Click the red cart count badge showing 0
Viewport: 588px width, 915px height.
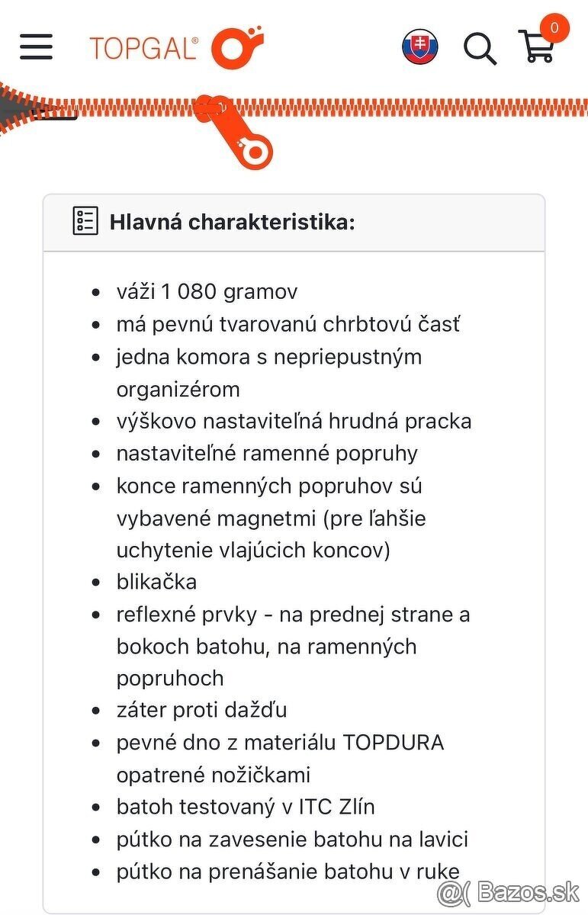pyautogui.click(x=556, y=27)
